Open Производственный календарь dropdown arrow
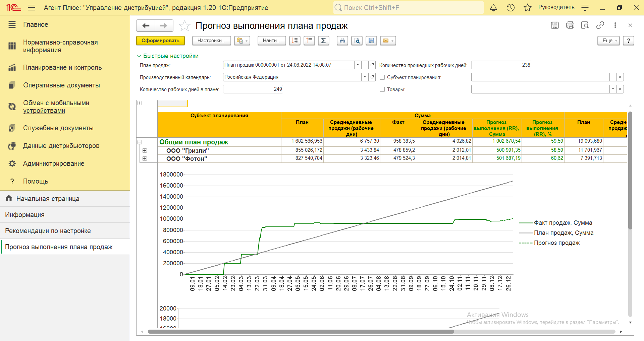This screenshot has width=644, height=341. (365, 77)
